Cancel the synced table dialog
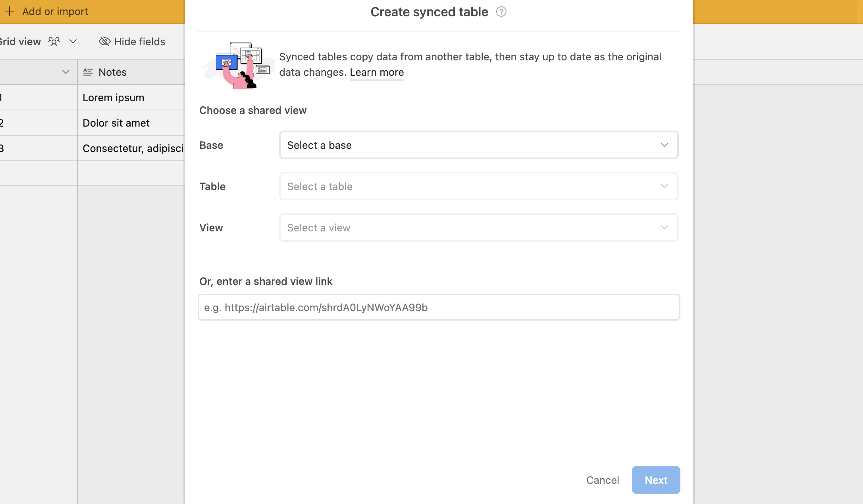The width and height of the screenshot is (863, 504). pyautogui.click(x=603, y=480)
